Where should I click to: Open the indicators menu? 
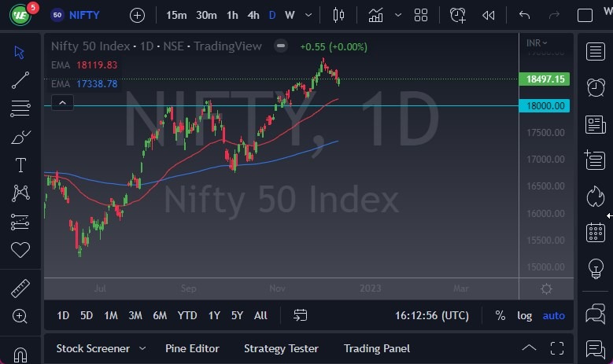pos(375,15)
